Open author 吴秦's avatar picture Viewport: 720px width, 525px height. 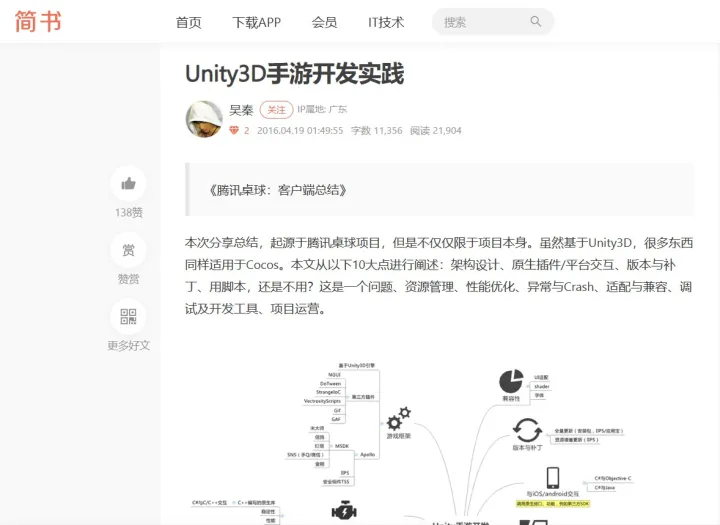(204, 119)
